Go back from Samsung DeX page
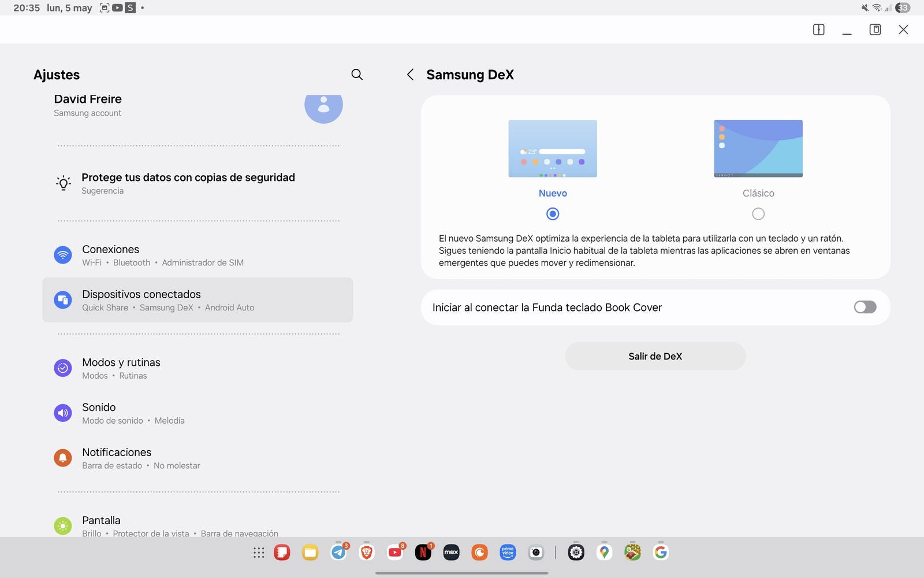The width and height of the screenshot is (924, 578). pyautogui.click(x=410, y=75)
